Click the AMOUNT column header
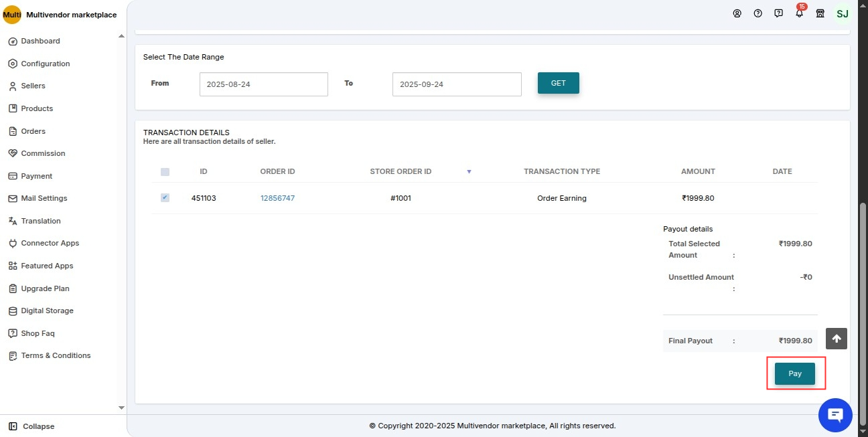 click(x=698, y=172)
